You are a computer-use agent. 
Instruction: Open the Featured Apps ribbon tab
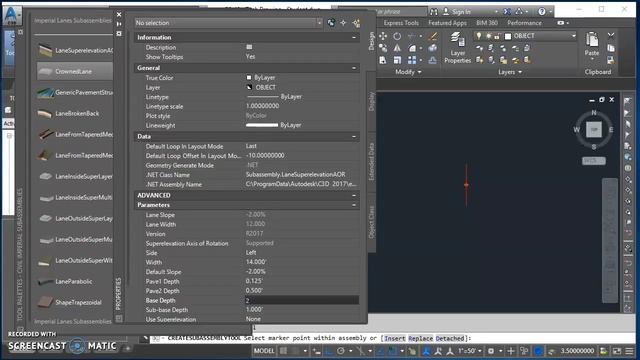coord(447,23)
